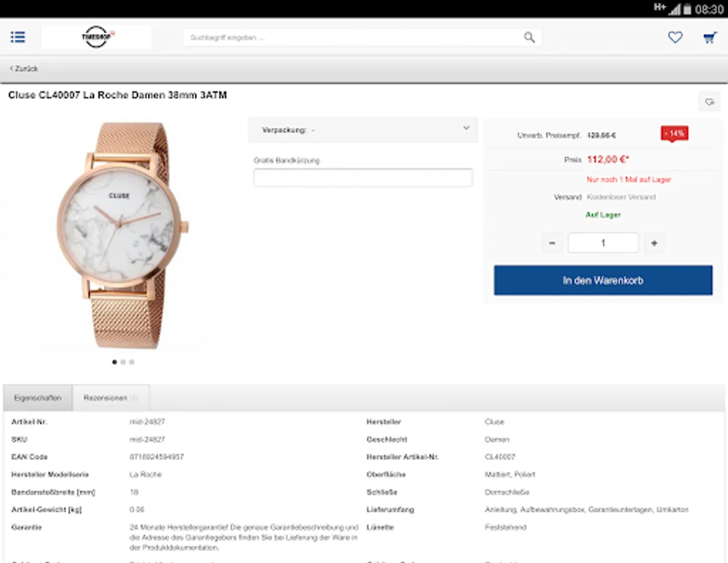Click the Lünette value Feststehend

[x=505, y=527]
